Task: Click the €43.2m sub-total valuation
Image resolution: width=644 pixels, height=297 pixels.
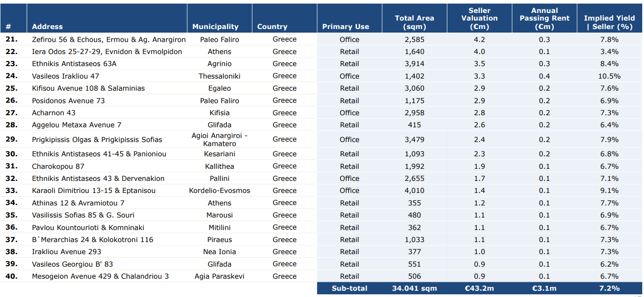Action: coord(479,289)
